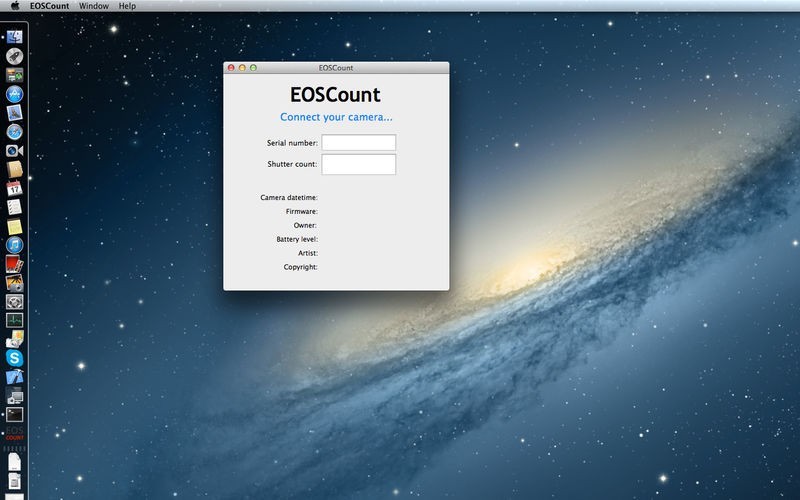Open the Window menu
This screenshot has height=500, width=800.
[x=94, y=6]
